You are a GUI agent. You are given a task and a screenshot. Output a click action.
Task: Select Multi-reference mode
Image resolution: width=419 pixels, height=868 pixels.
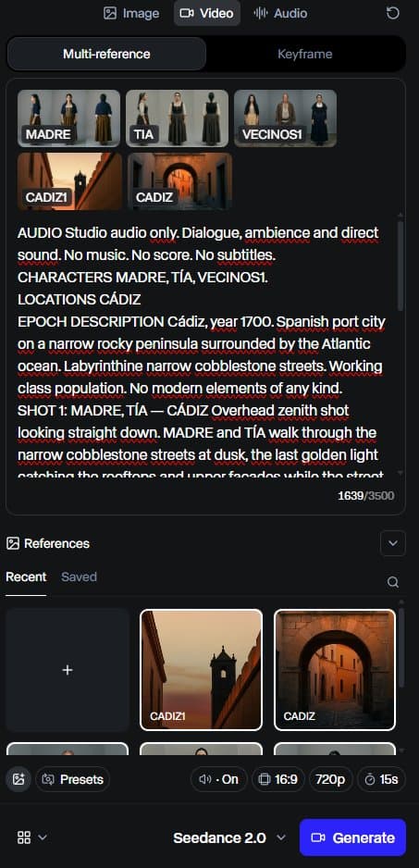click(106, 55)
